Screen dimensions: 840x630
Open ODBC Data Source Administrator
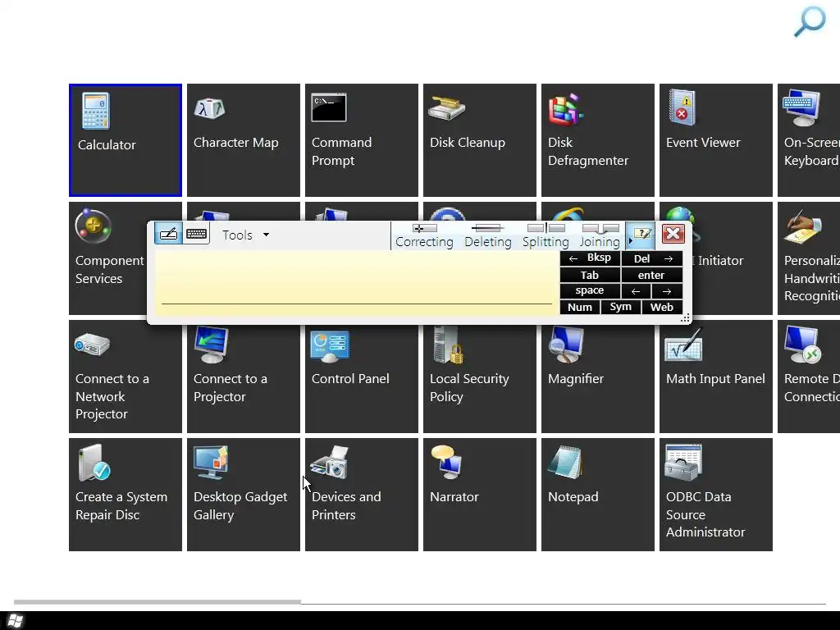click(716, 495)
